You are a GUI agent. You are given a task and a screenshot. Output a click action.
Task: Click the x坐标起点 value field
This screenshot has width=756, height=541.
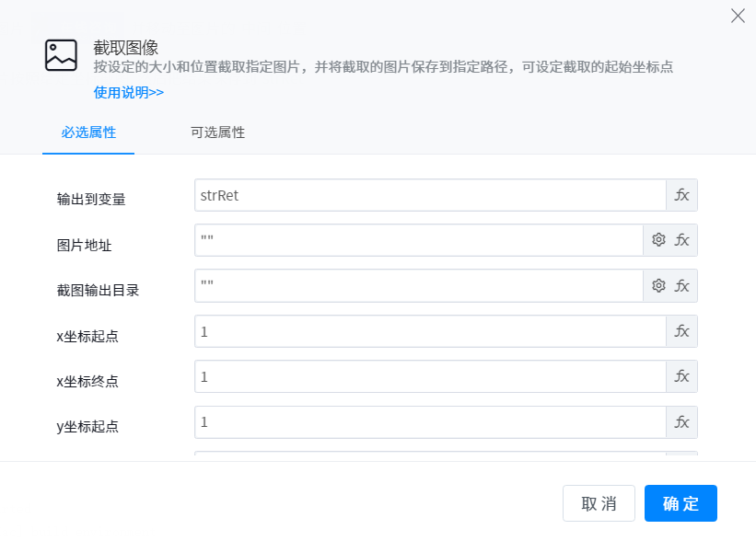point(429,331)
